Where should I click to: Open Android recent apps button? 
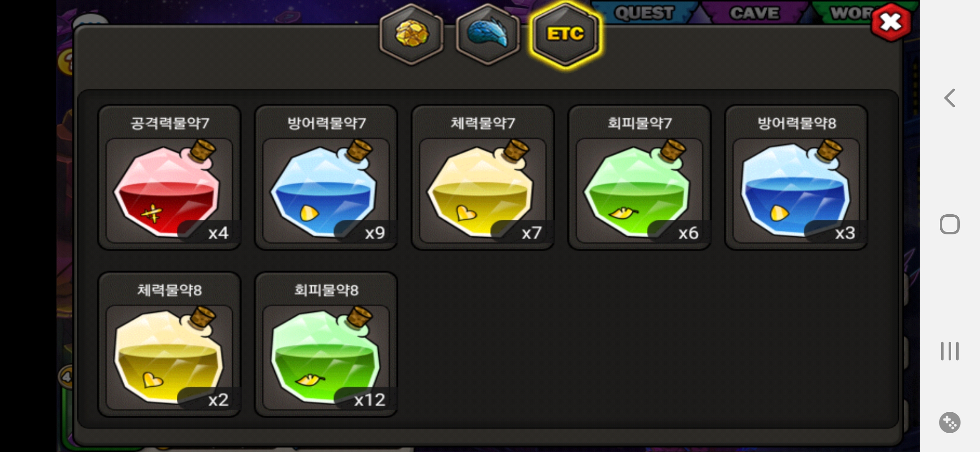point(949,351)
